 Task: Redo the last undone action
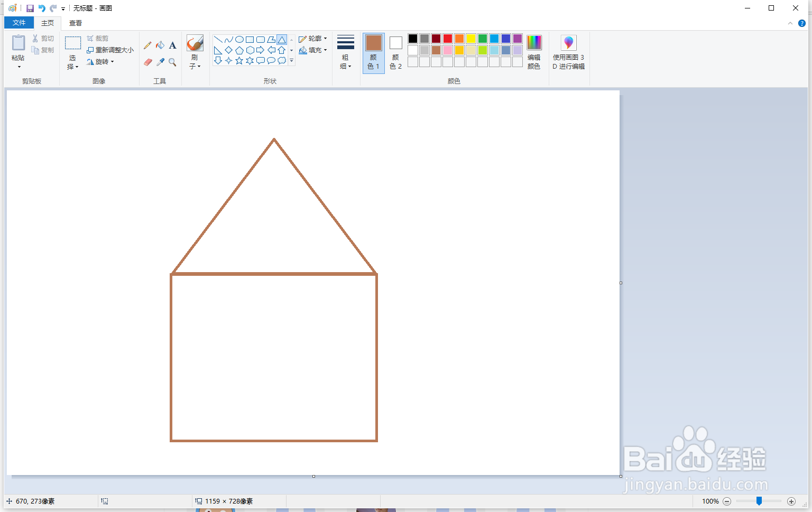(x=53, y=8)
